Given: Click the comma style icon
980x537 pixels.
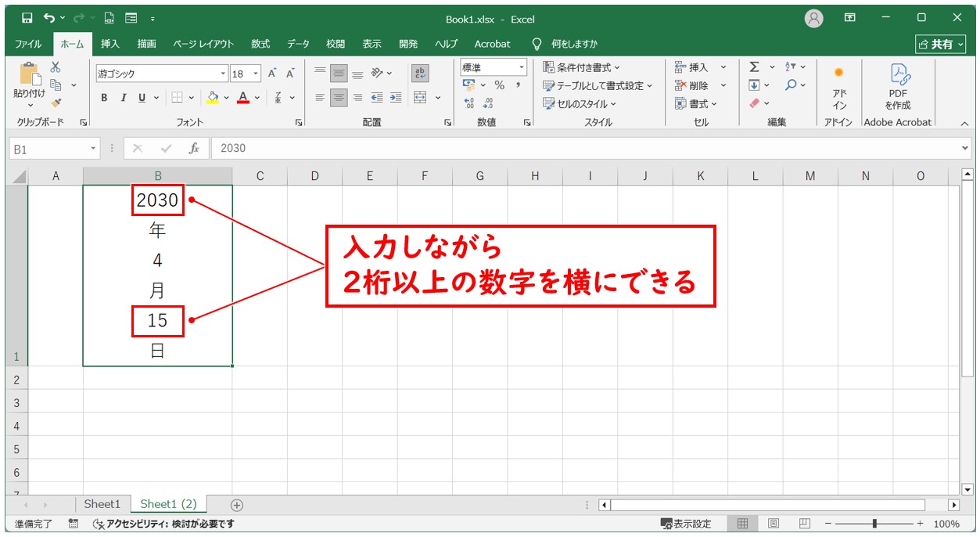Looking at the screenshot, I should 518,85.
